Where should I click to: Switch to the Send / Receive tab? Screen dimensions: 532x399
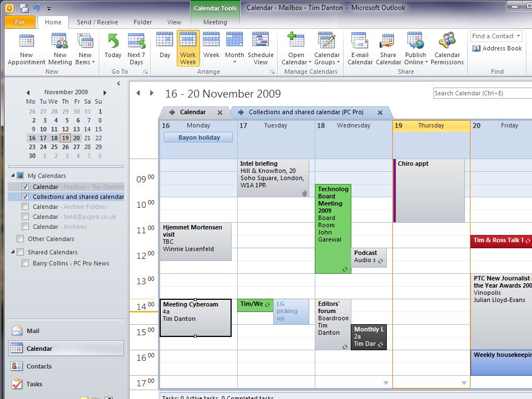tap(98, 22)
